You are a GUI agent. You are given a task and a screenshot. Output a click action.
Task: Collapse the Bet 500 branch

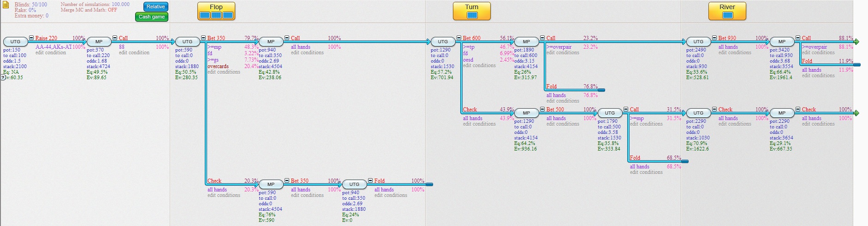point(542,109)
